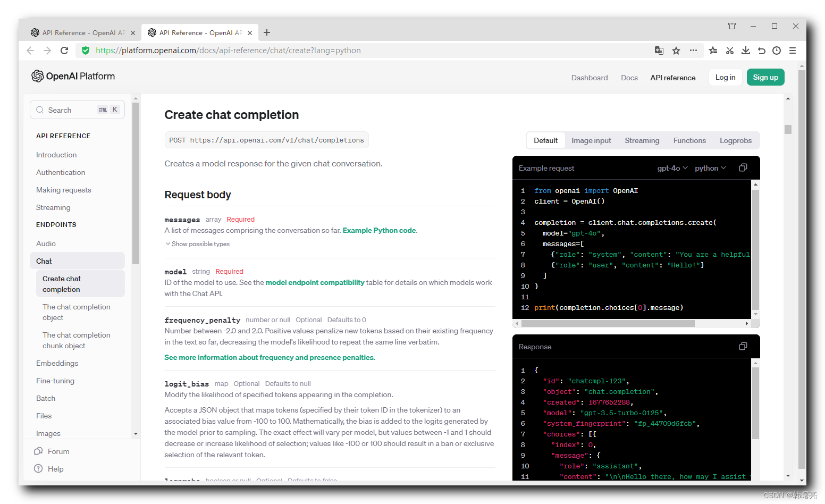Open the skin icon in title bar
This screenshot has height=504, width=825.
pyautogui.click(x=732, y=26)
